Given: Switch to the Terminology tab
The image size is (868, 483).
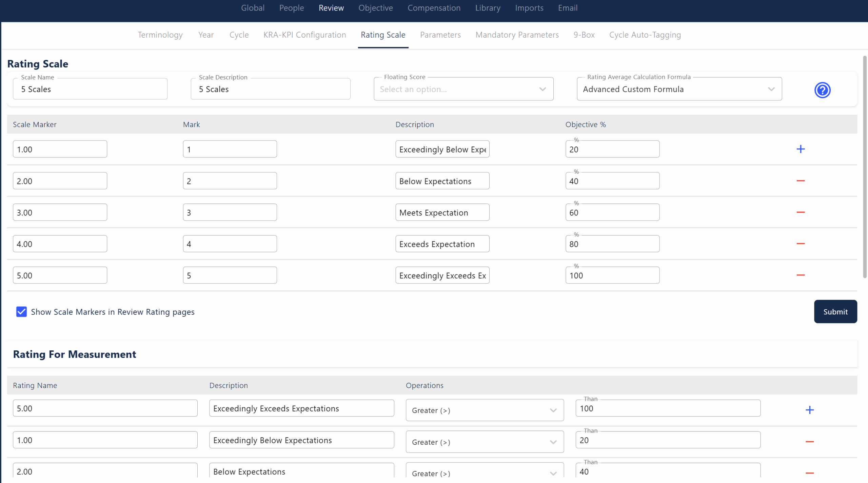Looking at the screenshot, I should click(160, 35).
